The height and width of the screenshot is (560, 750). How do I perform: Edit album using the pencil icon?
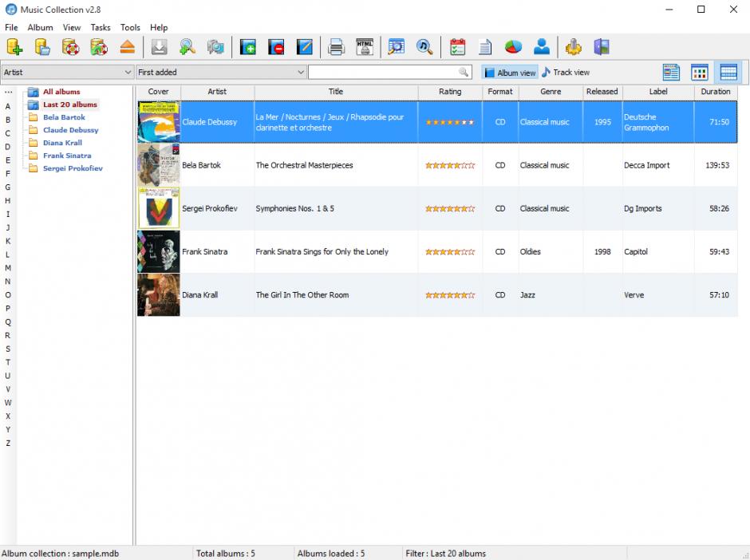coord(304,47)
